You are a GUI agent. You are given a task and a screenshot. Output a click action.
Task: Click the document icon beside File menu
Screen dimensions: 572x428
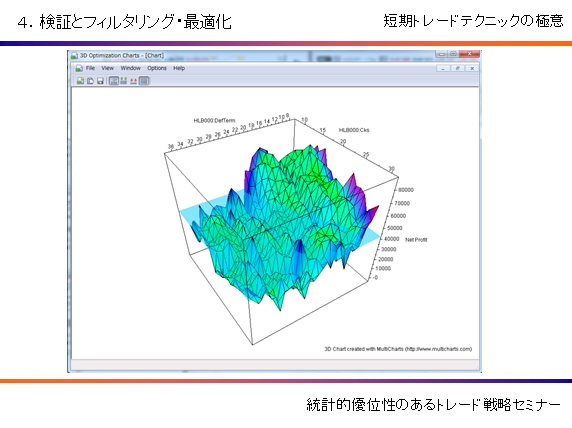tap(79, 68)
